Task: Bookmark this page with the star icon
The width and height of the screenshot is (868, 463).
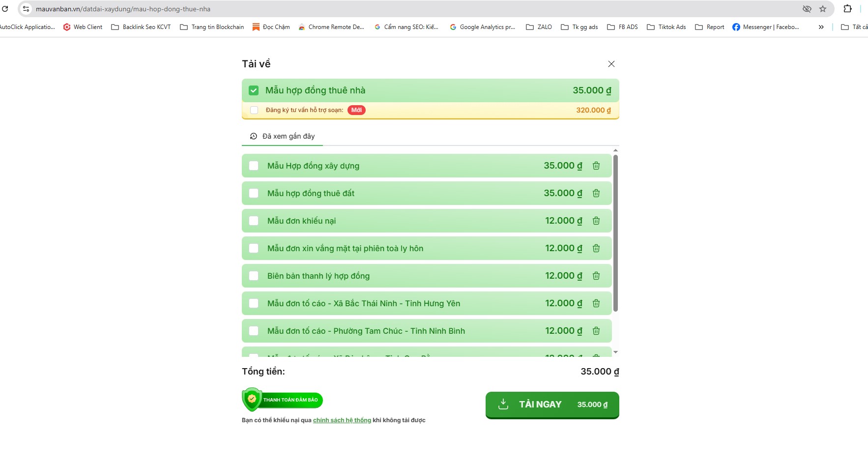Action: click(822, 9)
